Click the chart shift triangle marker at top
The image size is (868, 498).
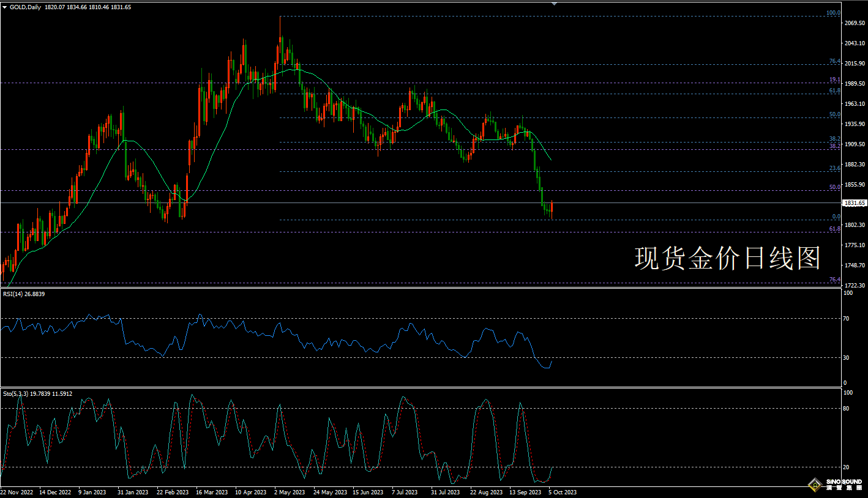tap(554, 4)
